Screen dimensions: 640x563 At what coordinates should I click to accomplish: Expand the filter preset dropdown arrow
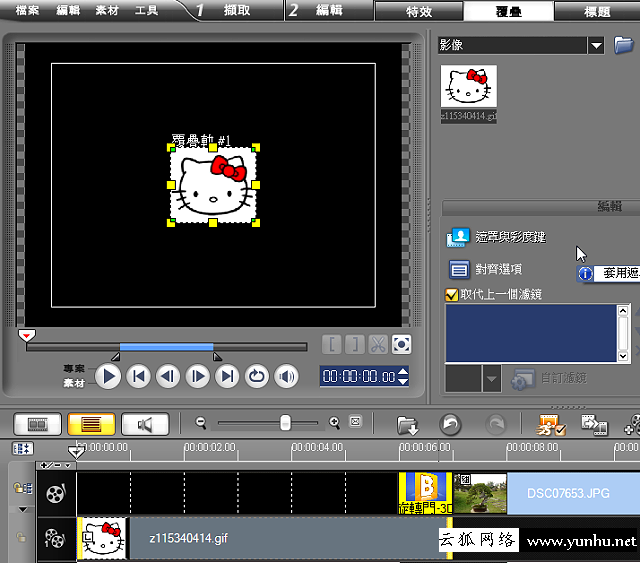(x=492, y=379)
